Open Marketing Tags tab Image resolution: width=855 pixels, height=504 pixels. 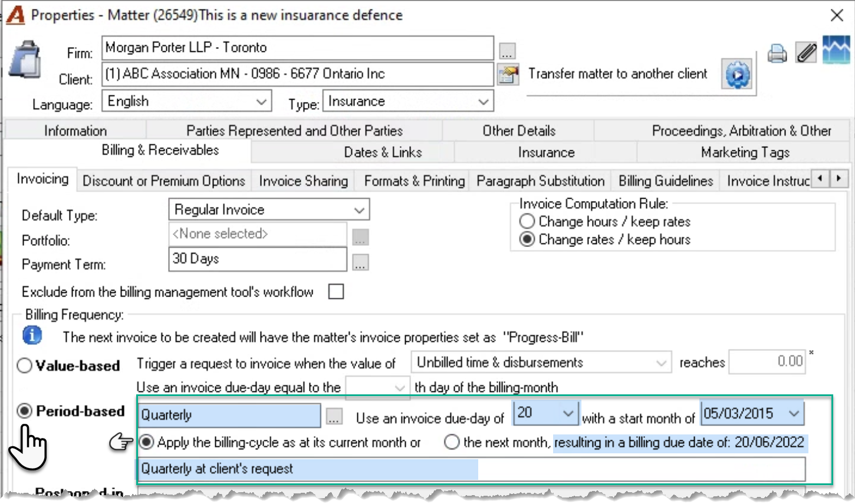745,152
